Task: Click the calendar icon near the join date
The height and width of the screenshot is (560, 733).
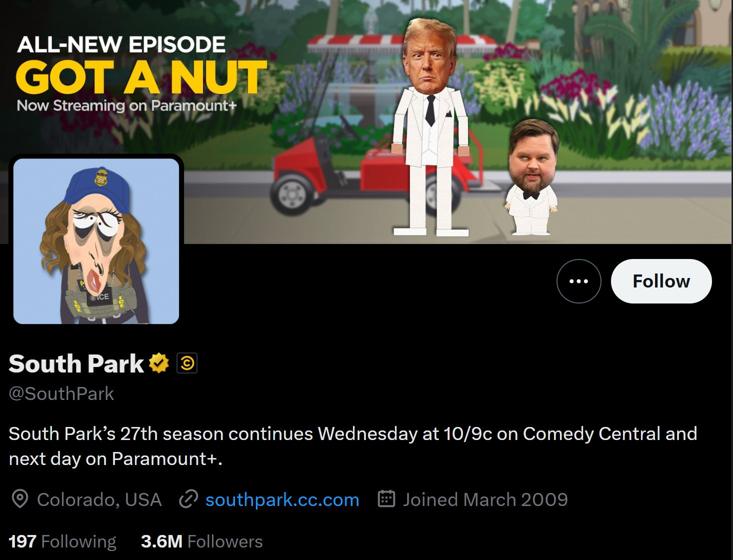Action: [x=386, y=498]
